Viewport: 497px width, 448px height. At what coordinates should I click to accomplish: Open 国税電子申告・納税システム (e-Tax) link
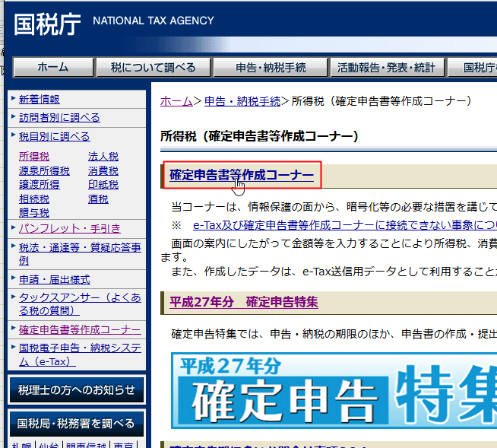tap(80, 354)
